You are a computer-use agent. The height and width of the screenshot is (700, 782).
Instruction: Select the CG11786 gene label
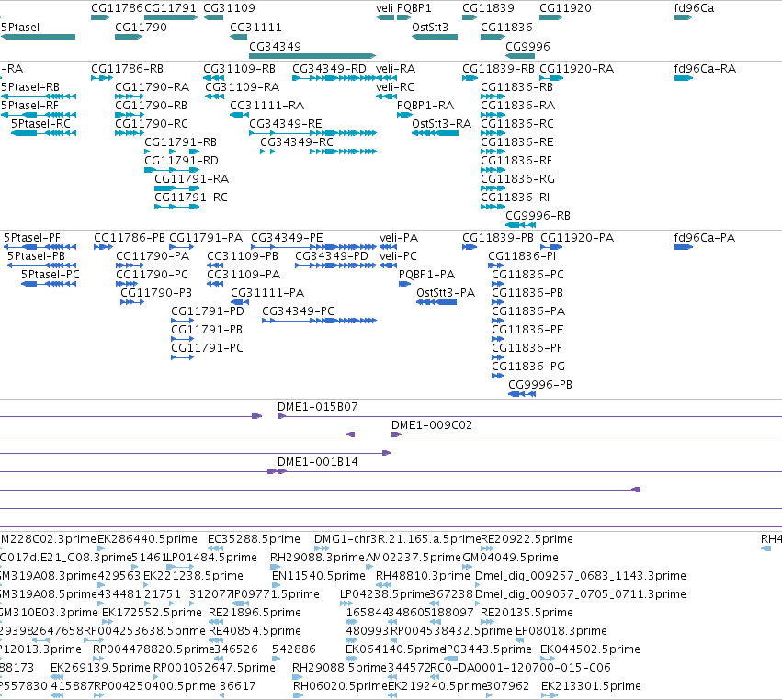pyautogui.click(x=118, y=8)
